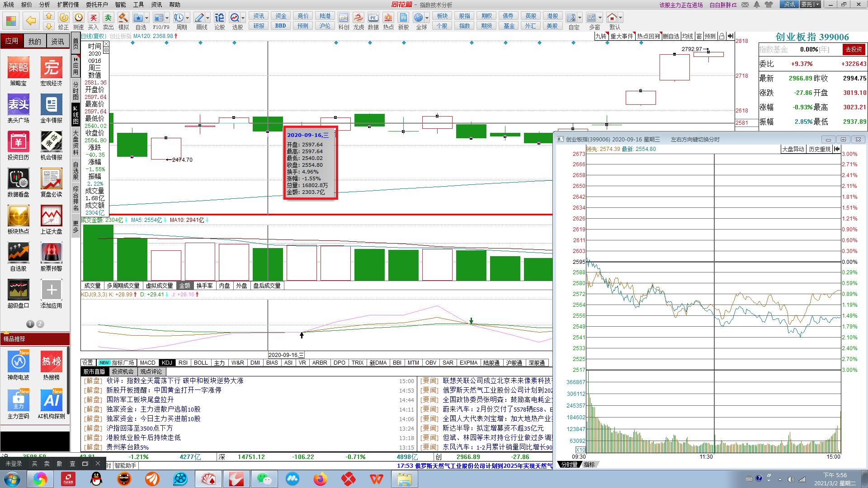Click 股票预警 alarm icon

point(51,253)
